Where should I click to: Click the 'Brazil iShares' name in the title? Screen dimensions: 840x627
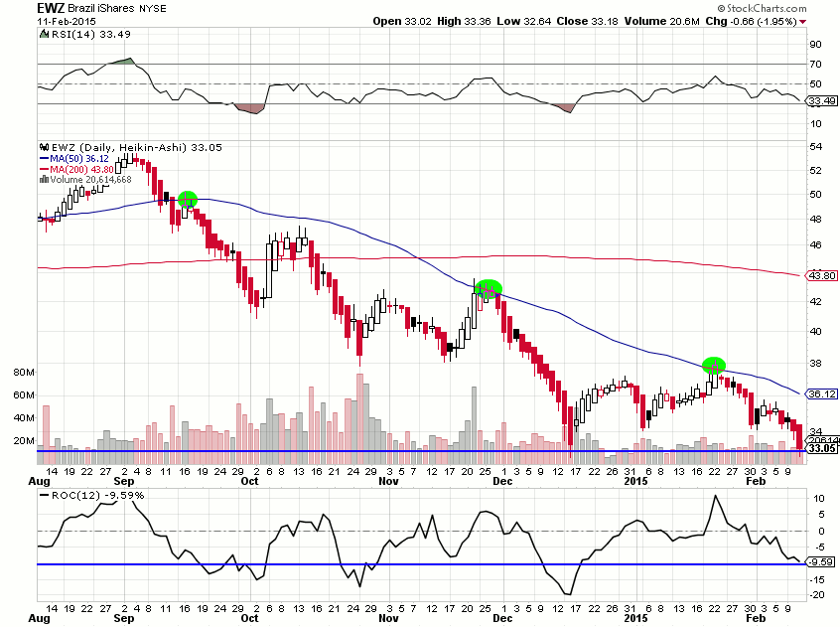point(101,9)
